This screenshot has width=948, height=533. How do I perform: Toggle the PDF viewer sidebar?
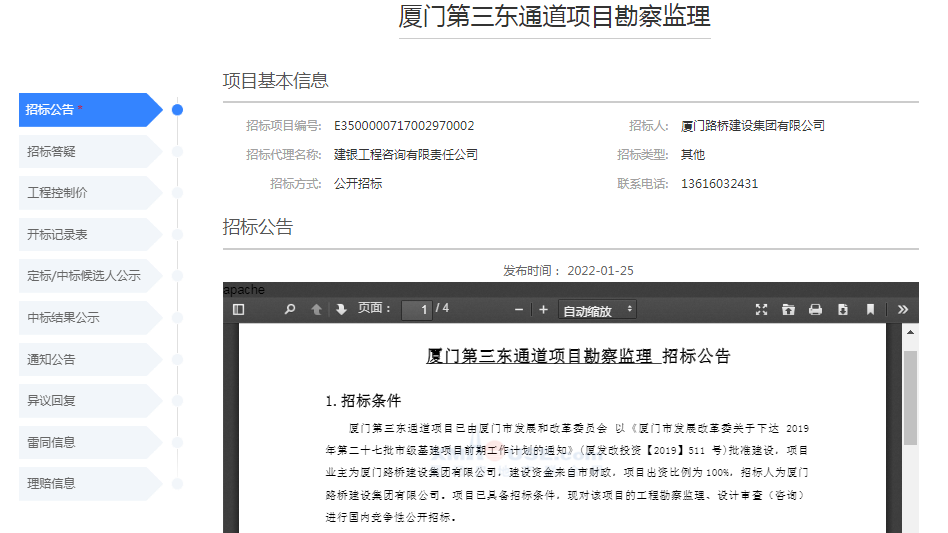(238, 310)
